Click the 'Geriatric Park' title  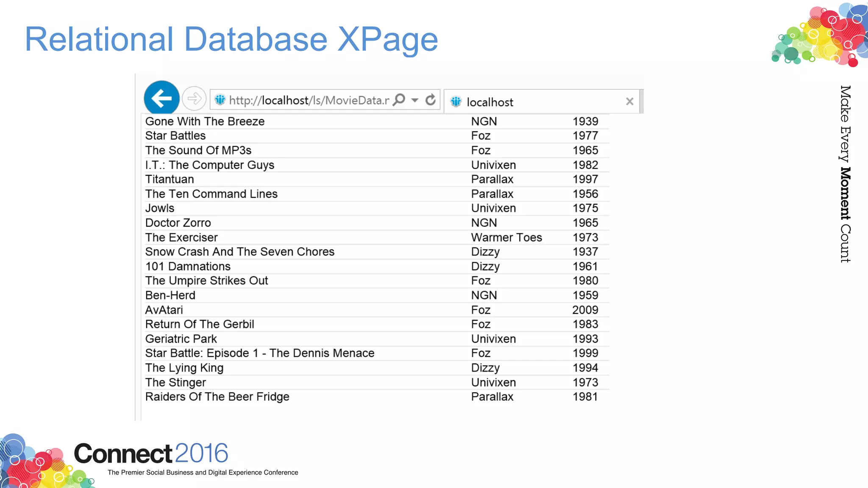[x=181, y=339]
